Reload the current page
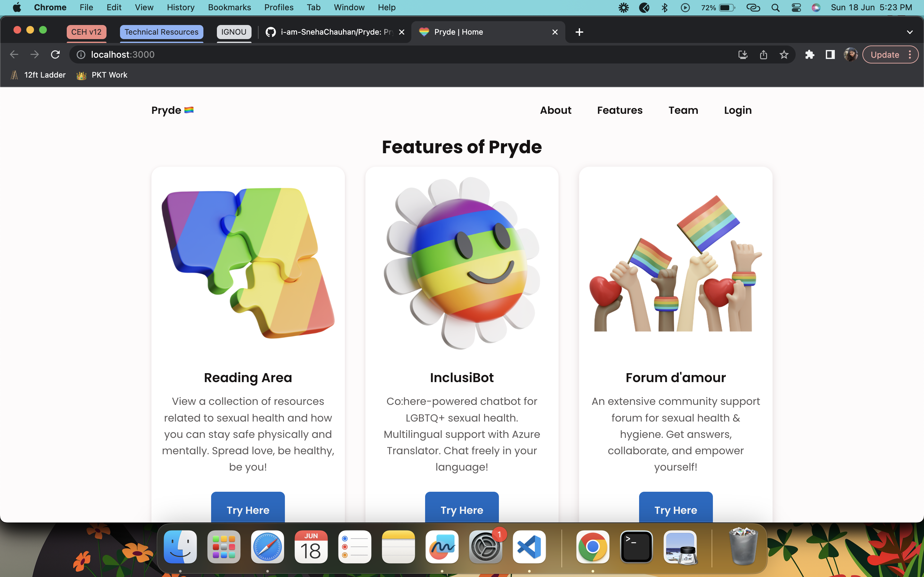Screen dimensions: 924x577 point(56,54)
